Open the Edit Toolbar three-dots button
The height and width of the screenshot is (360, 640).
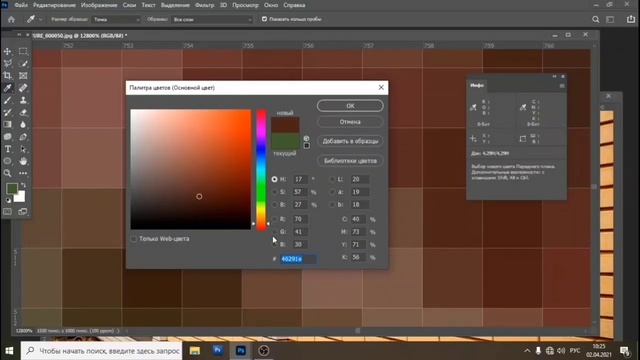coord(23,173)
